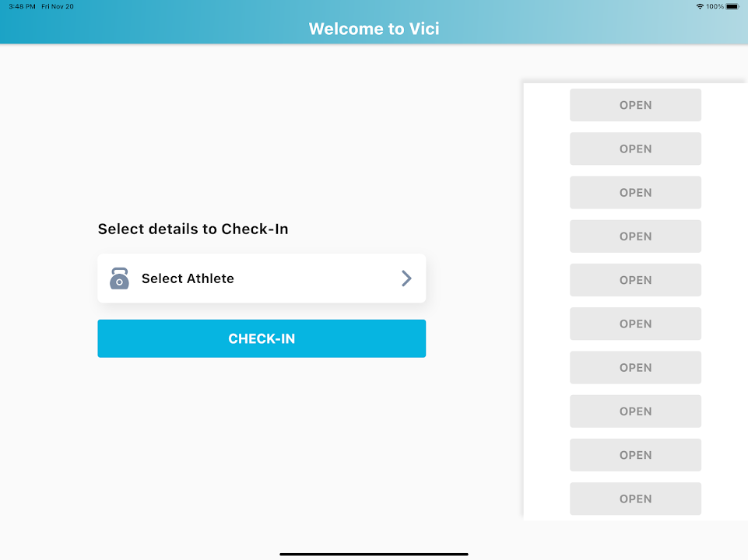Image resolution: width=748 pixels, height=560 pixels.
Task: Tap the first OPEN slot at the top
Action: tap(635, 105)
